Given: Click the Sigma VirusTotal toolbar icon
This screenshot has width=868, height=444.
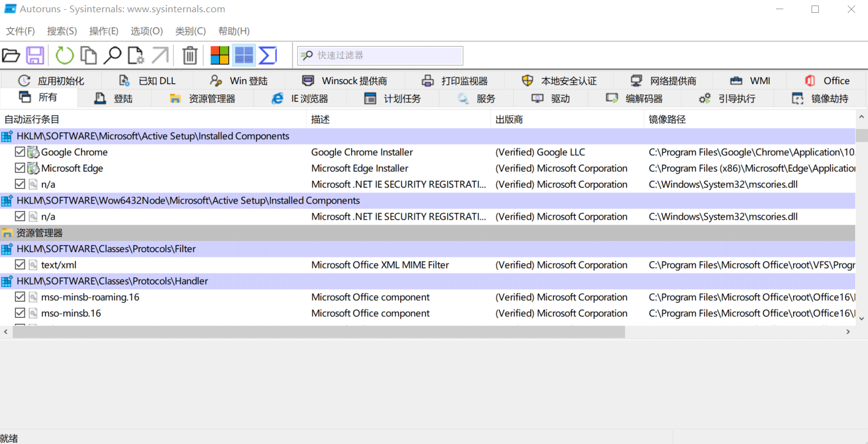Looking at the screenshot, I should click(x=268, y=56).
